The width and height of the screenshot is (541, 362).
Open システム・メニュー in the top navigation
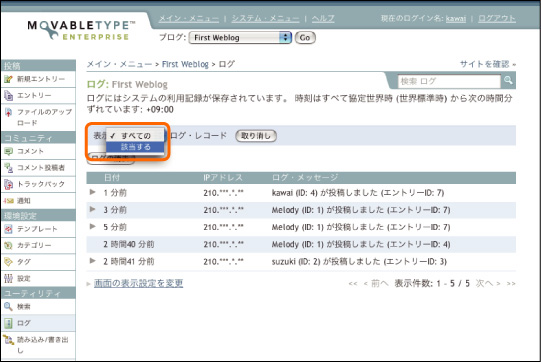265,18
